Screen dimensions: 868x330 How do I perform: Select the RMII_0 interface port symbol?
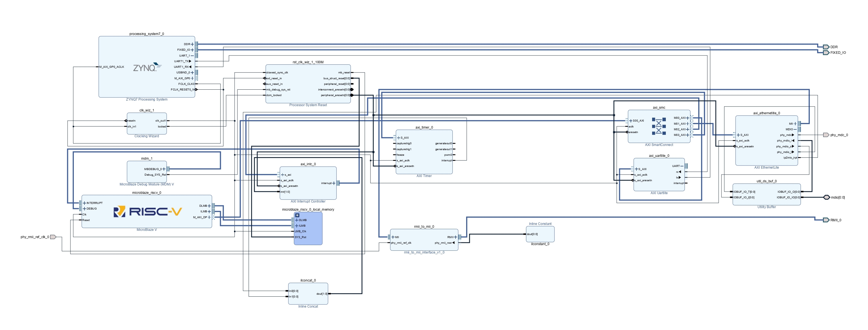tap(826, 220)
